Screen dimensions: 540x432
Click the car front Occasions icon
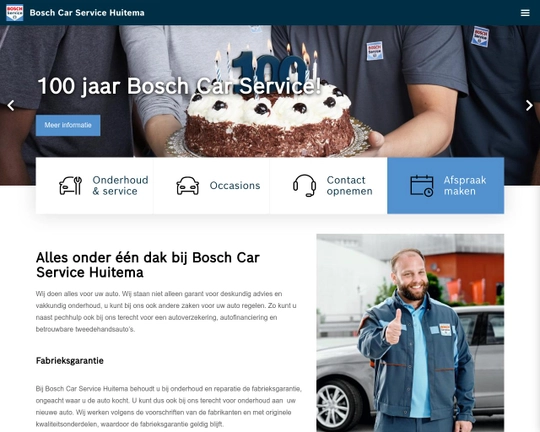pos(188,186)
